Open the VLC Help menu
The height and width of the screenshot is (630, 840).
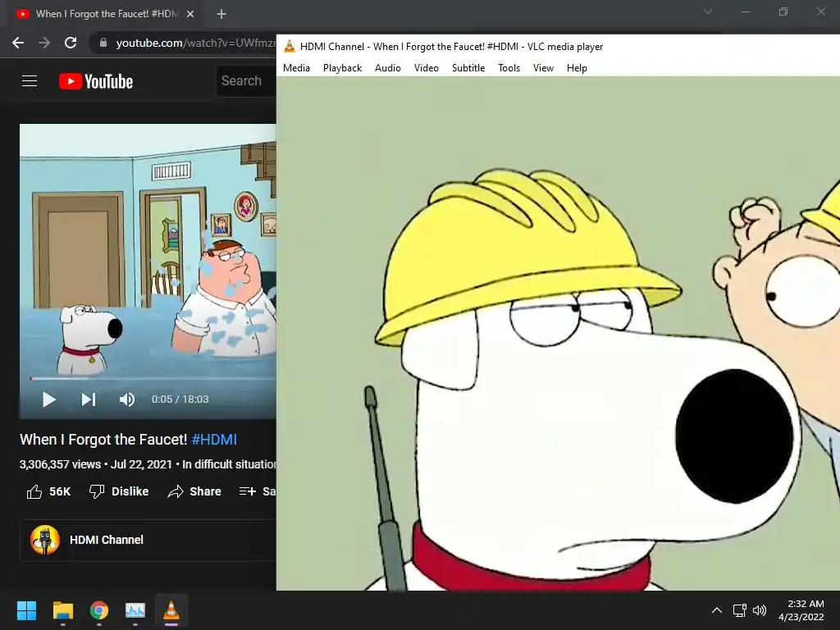tap(577, 68)
